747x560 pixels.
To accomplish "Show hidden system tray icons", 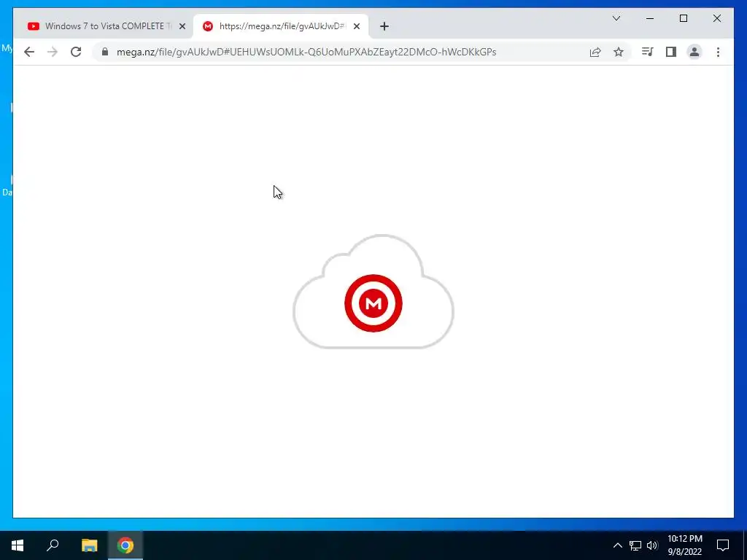I will tap(617, 545).
